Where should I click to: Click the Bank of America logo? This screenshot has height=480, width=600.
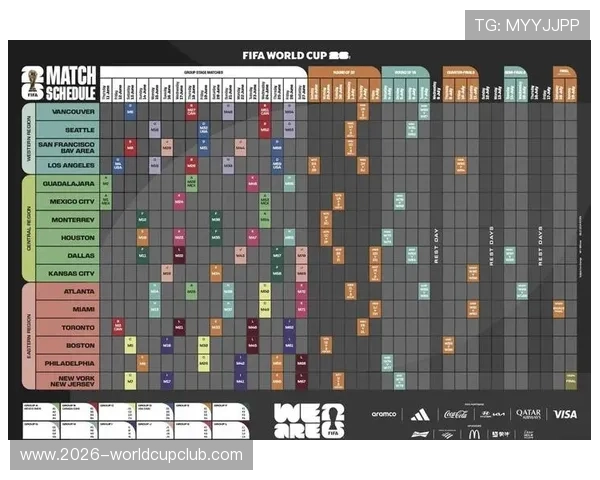point(447,434)
